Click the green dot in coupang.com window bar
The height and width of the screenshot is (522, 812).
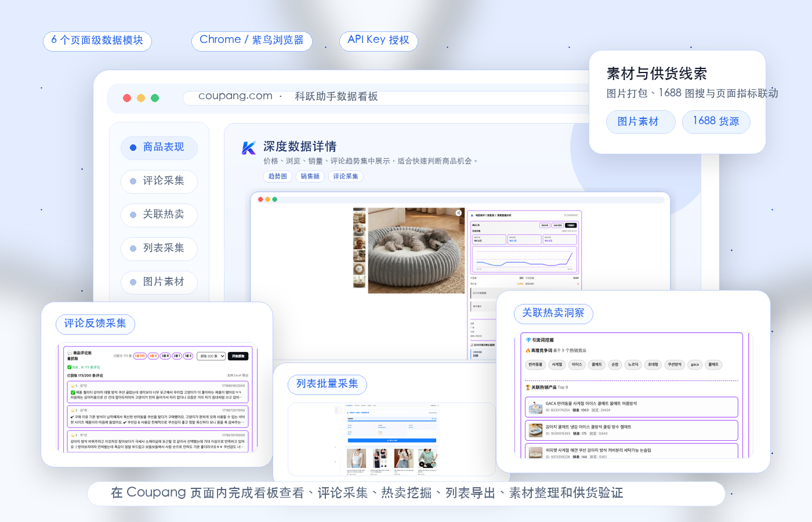click(x=155, y=98)
